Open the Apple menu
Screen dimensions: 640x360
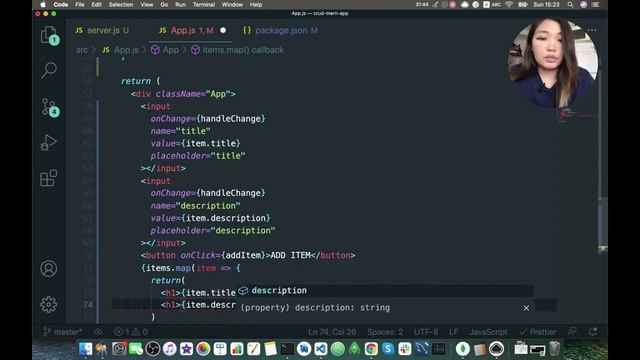point(43,4)
